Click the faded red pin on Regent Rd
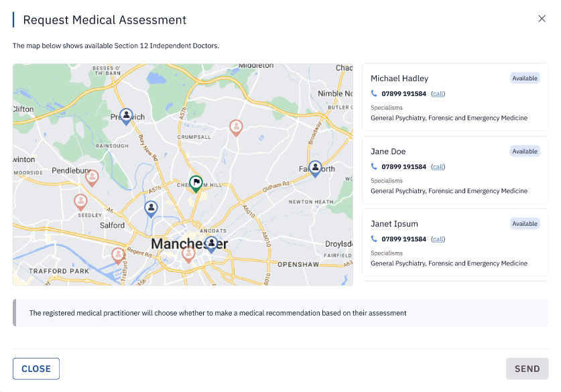561x392 pixels. tap(118, 256)
